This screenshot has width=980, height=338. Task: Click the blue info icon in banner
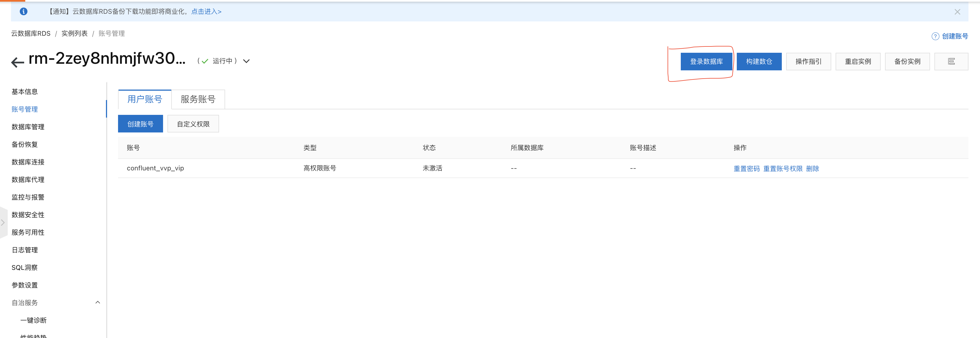24,12
